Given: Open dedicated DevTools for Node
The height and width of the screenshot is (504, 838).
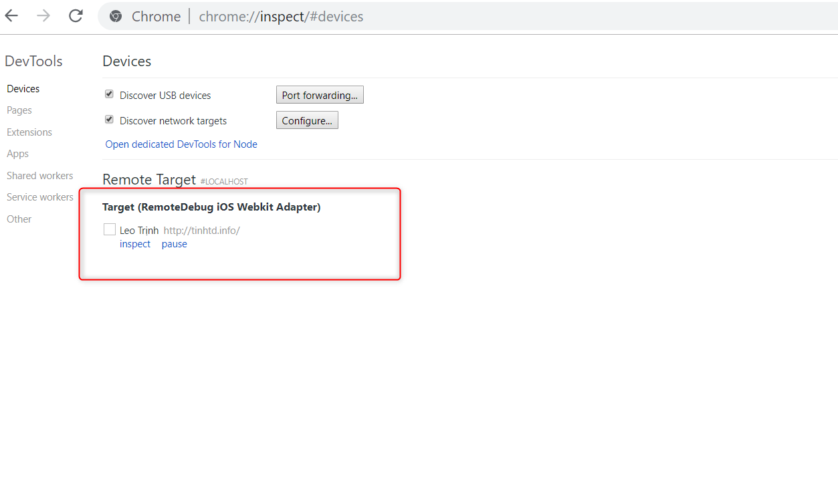Looking at the screenshot, I should (181, 144).
